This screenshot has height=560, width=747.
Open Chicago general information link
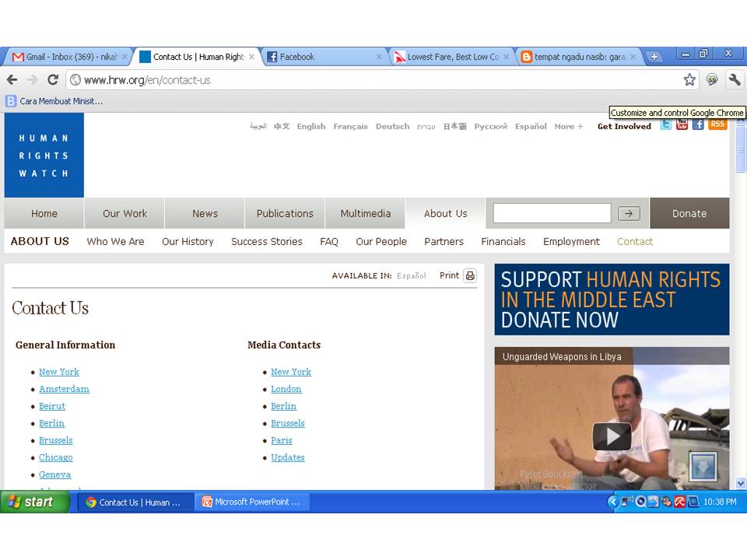point(56,457)
